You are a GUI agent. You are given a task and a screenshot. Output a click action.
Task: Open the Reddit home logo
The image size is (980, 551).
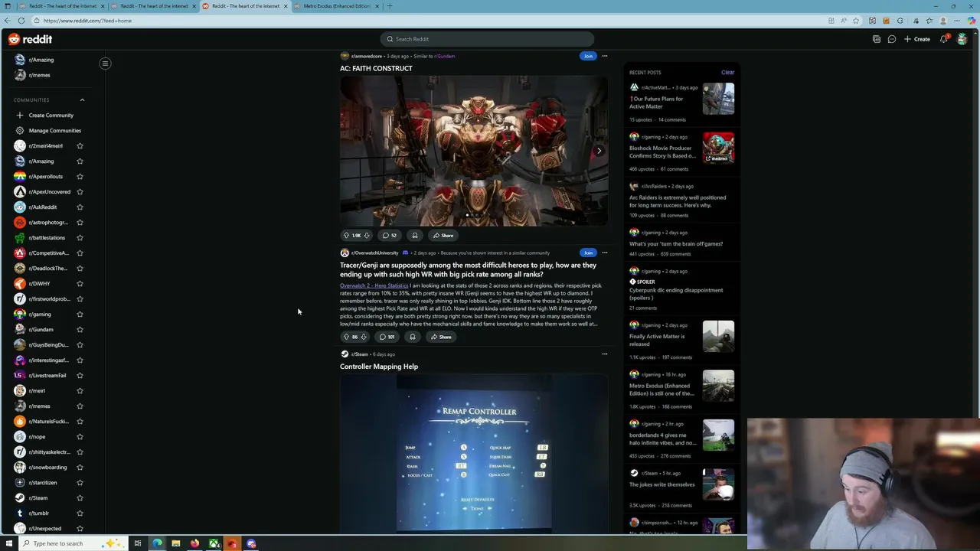(x=30, y=39)
